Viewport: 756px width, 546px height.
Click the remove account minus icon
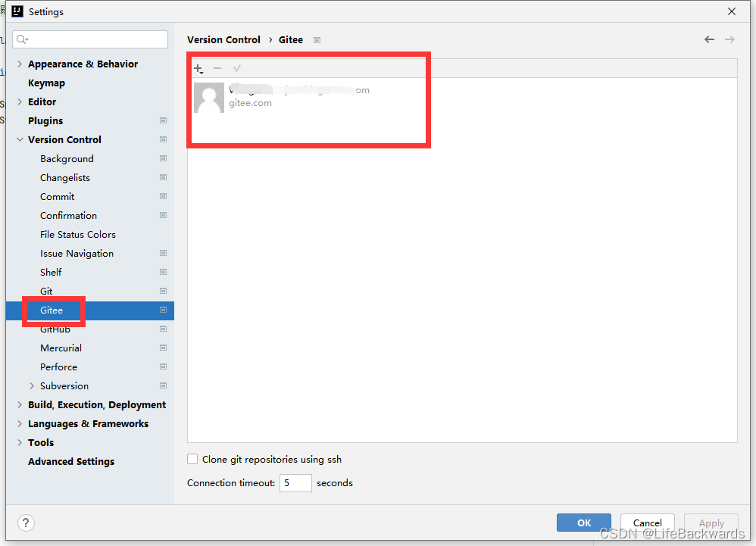(x=217, y=68)
